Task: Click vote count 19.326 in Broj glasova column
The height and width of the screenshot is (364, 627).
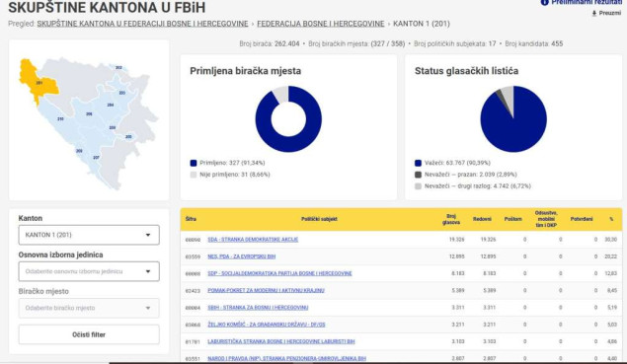Action: [x=456, y=240]
